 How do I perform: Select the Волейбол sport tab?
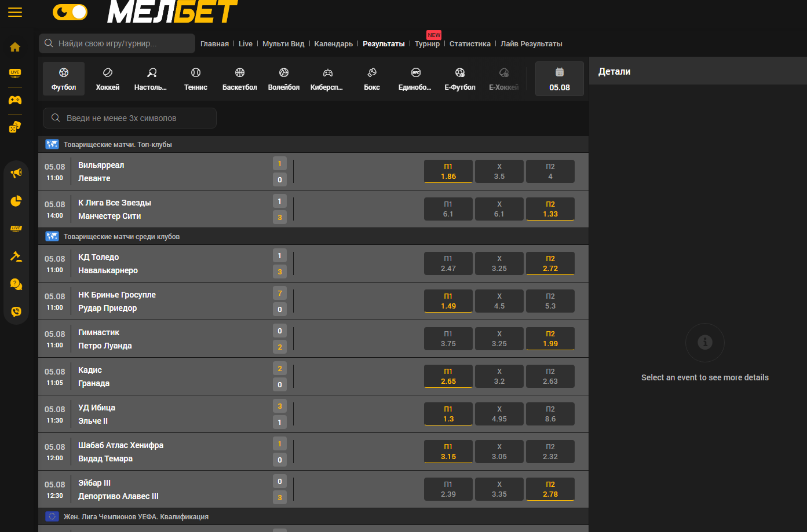point(284,79)
